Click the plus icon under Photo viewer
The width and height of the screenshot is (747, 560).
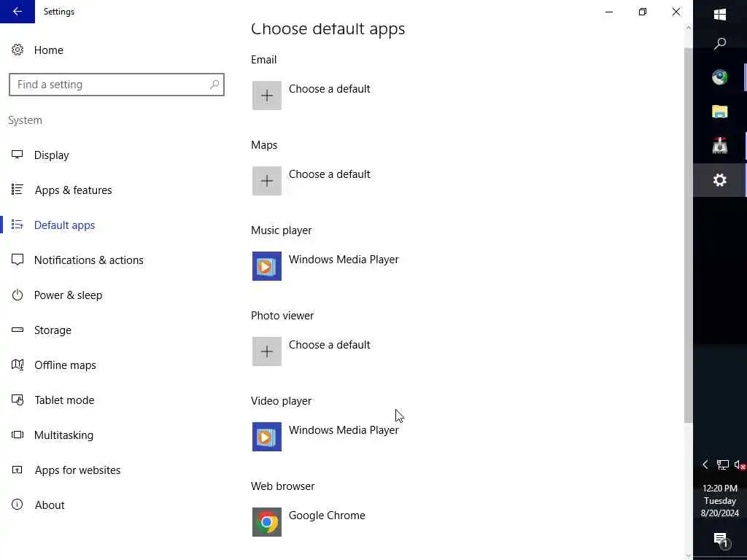(x=267, y=351)
